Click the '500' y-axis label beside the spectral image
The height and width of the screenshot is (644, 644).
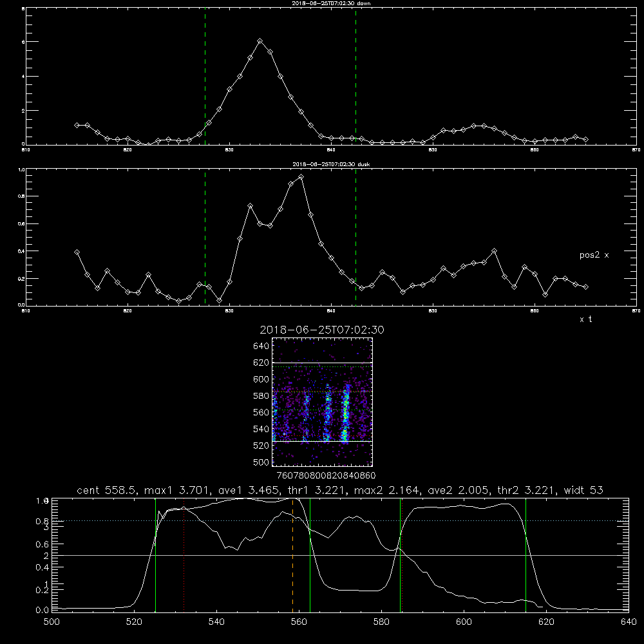[x=261, y=462]
